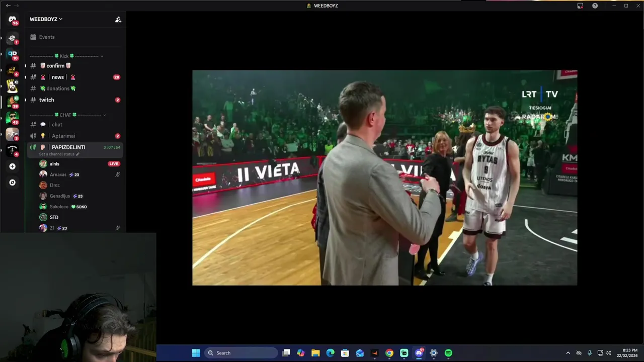The height and width of the screenshot is (362, 644).
Task: Open the donations text channel
Action: point(74,88)
